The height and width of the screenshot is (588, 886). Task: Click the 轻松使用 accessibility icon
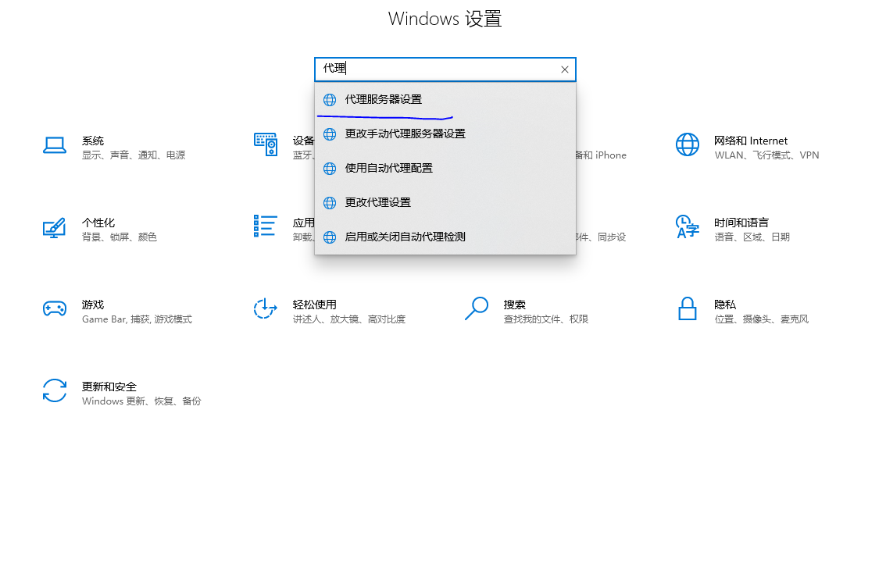coord(266,308)
